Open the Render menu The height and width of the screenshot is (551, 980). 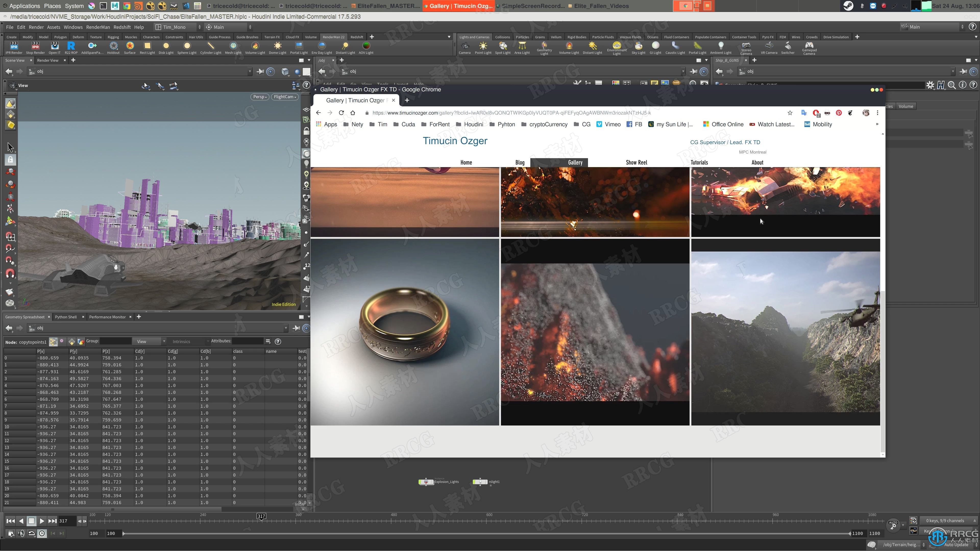click(x=36, y=27)
